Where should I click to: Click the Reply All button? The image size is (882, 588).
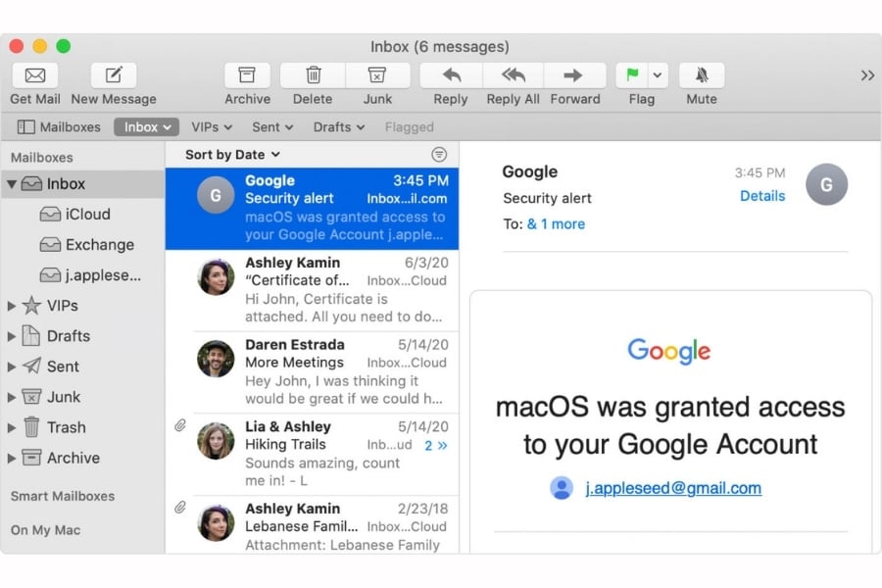[x=513, y=75]
